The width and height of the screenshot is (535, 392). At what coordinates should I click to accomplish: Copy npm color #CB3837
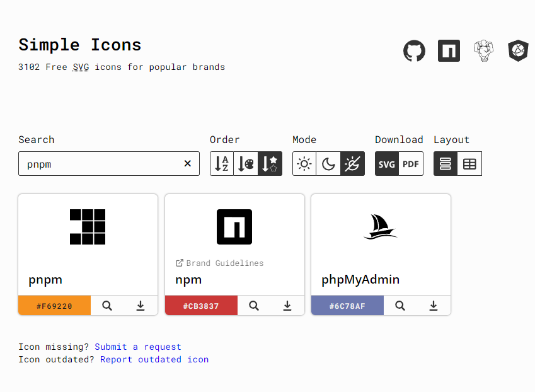[201, 306]
